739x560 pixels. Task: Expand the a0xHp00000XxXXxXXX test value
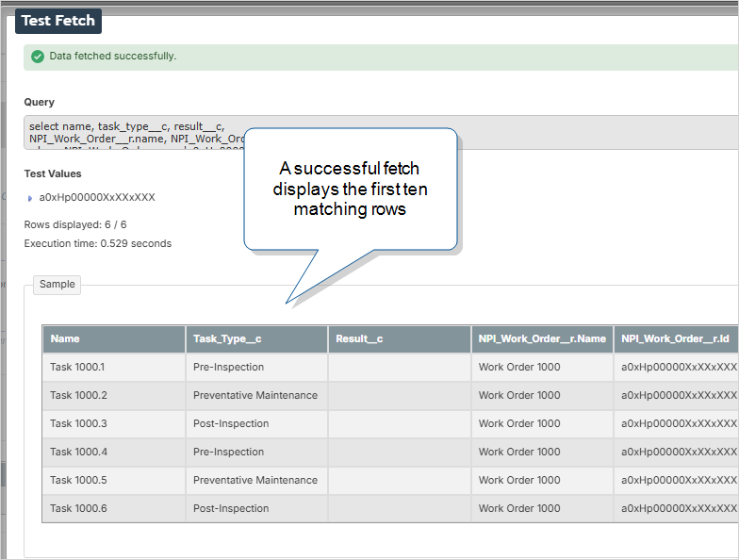(30, 198)
